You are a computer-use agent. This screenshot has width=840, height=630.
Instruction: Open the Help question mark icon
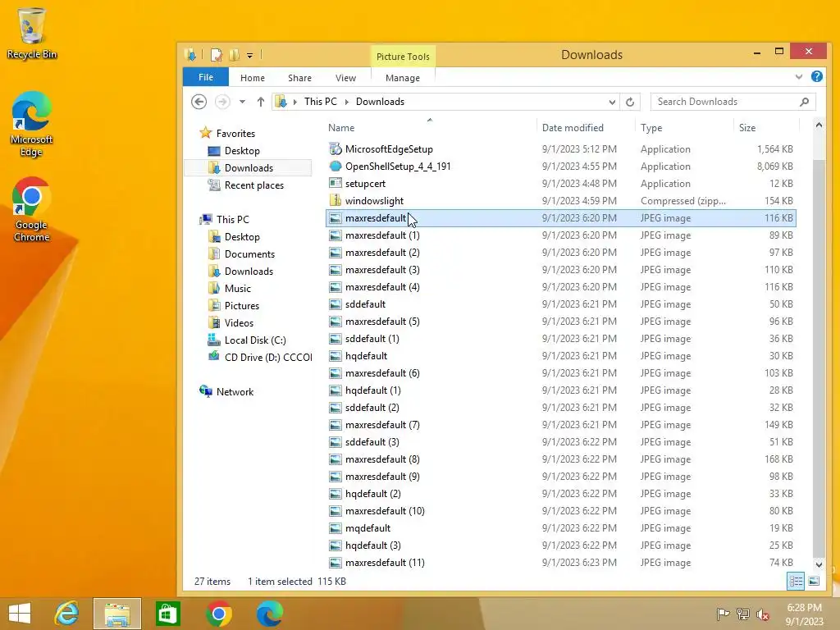[816, 76]
